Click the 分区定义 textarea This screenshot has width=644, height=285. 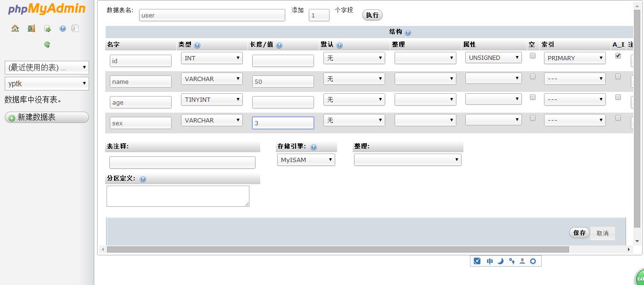click(178, 196)
